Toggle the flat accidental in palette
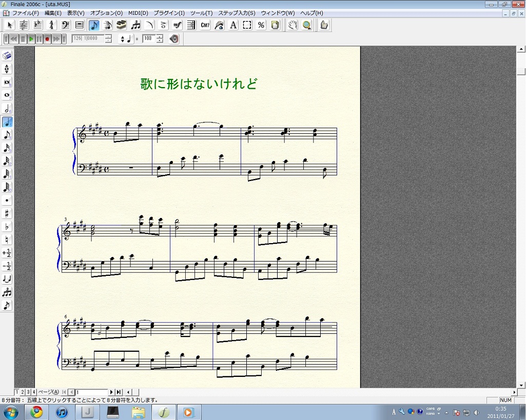526x420 pixels. coord(7,227)
